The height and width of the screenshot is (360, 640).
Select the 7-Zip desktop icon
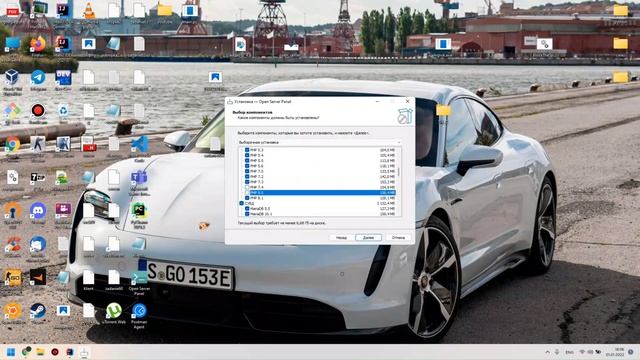38,177
